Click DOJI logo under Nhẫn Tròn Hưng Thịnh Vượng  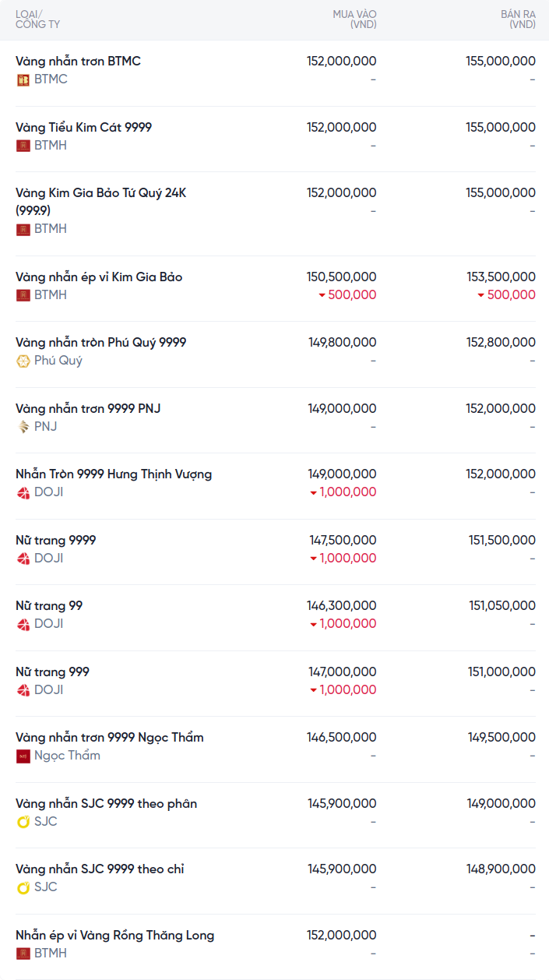click(x=23, y=492)
